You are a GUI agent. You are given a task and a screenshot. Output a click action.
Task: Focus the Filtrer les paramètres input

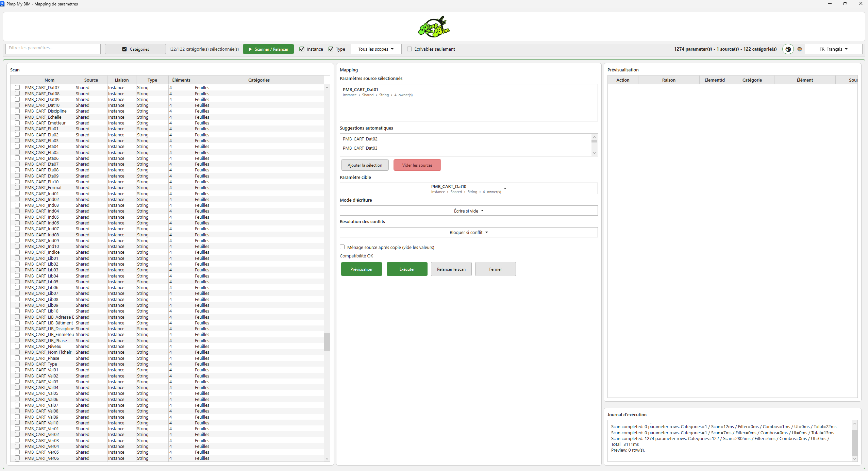click(53, 48)
